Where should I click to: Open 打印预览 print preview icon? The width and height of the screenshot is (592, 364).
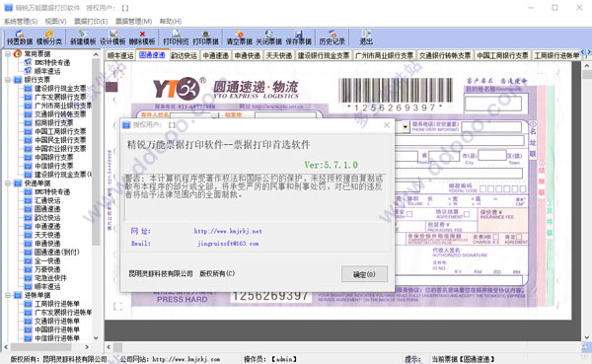[x=176, y=37]
